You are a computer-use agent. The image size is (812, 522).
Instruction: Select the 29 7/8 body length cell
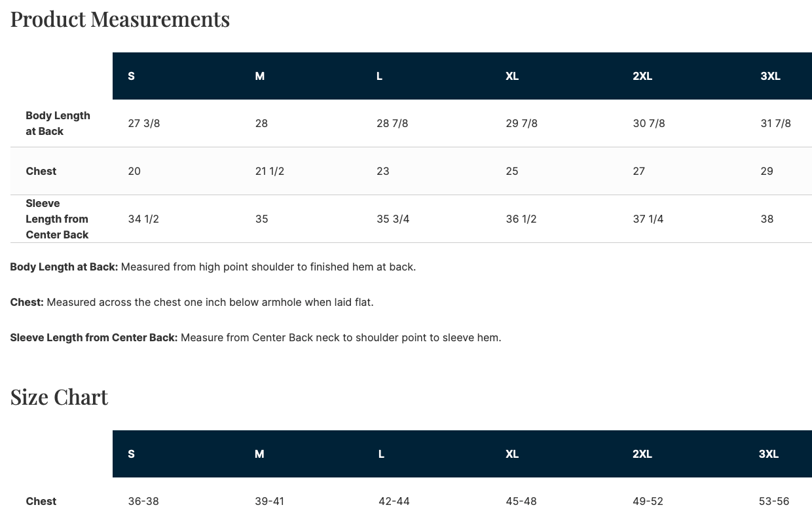tap(521, 123)
